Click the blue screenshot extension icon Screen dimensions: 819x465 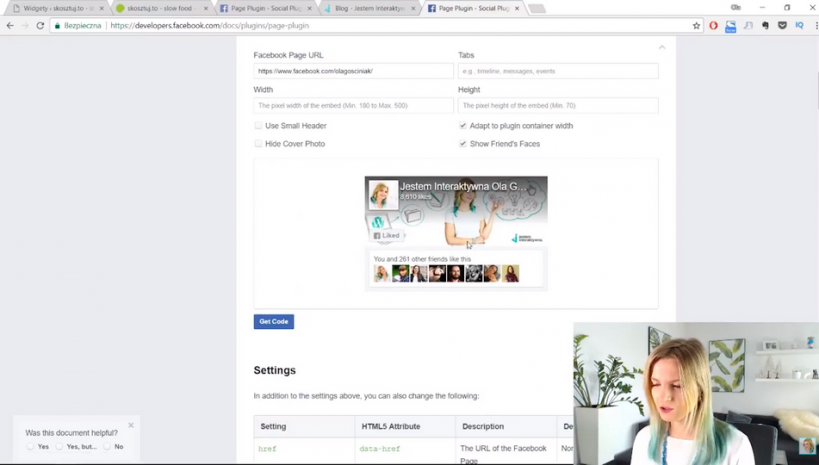(x=731, y=26)
